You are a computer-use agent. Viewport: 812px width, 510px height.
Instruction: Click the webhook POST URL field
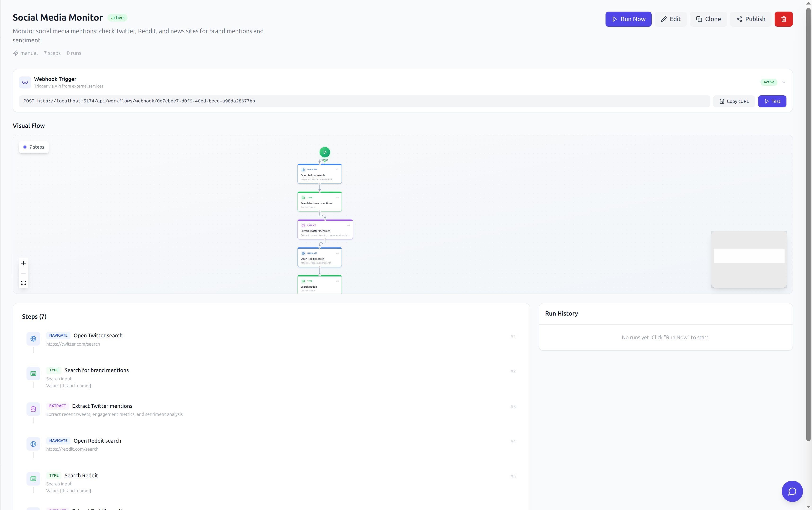pos(364,101)
